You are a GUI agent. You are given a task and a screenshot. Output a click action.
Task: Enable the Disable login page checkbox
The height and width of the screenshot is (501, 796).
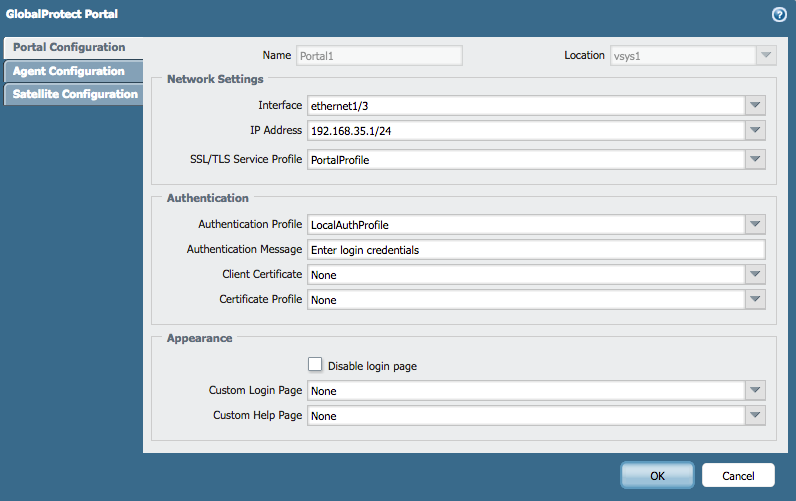[x=315, y=366]
